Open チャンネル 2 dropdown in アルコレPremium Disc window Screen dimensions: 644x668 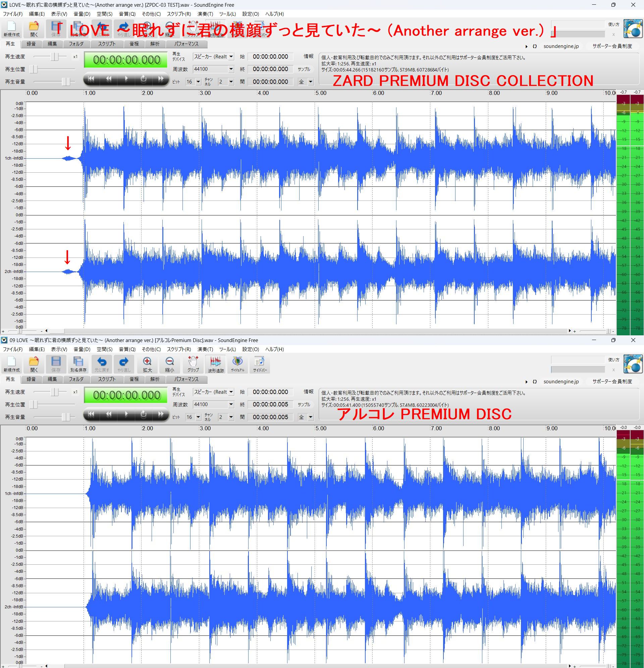[x=226, y=417]
